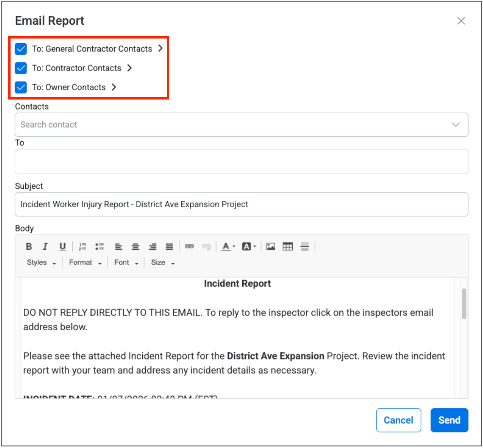Viewport: 483px width, 448px height.
Task: Uncheck General Contractor Contacts checkbox
Action: click(x=21, y=49)
